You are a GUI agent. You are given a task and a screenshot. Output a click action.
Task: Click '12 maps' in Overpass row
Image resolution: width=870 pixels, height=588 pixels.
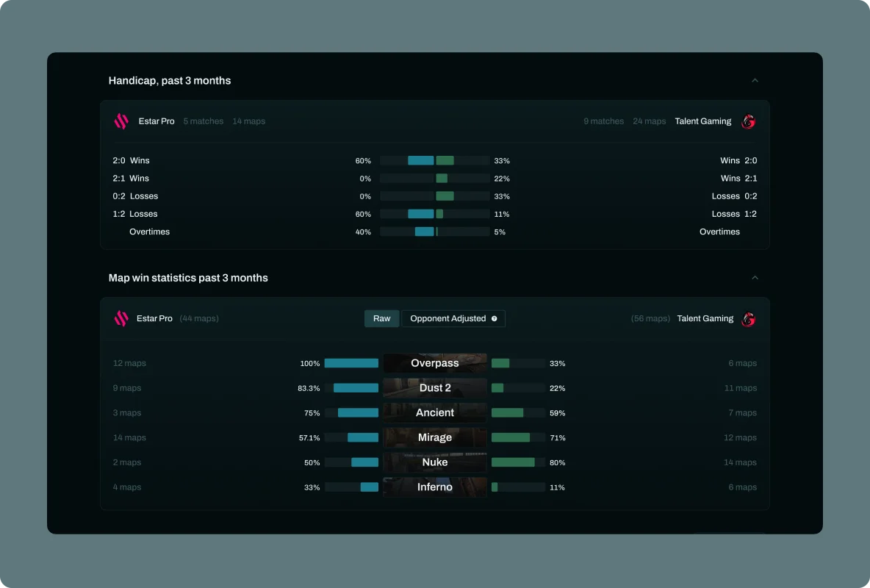[129, 363]
